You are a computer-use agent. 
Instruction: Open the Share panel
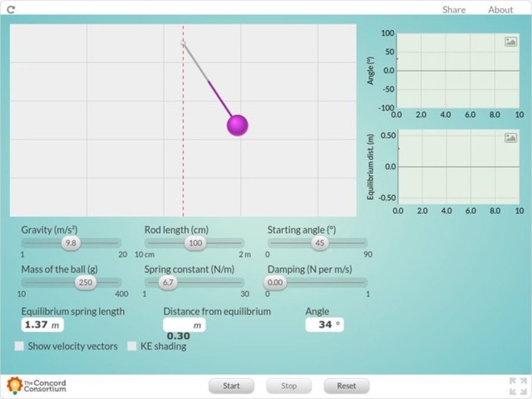[453, 9]
